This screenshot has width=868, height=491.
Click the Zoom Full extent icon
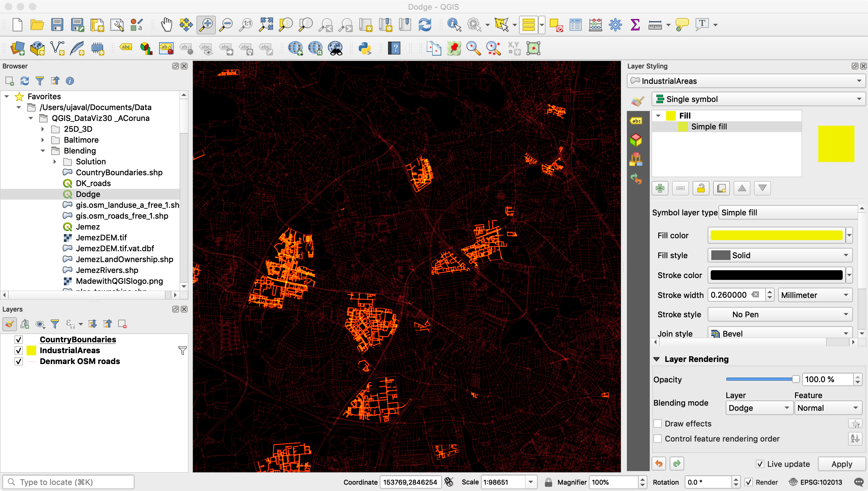[266, 25]
